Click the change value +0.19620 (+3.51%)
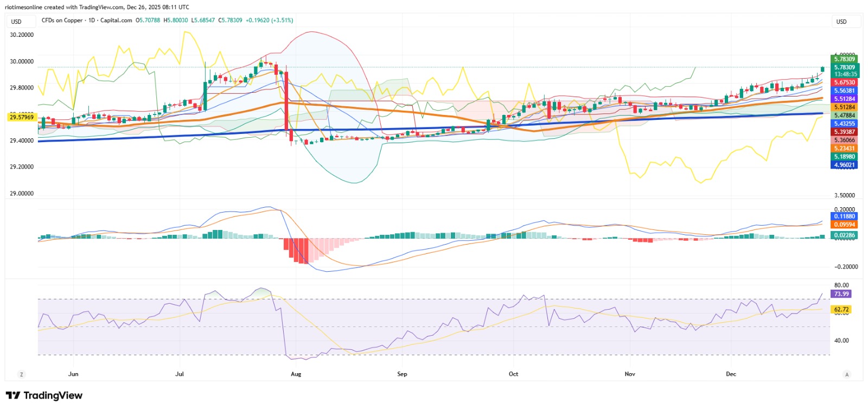 pos(269,21)
